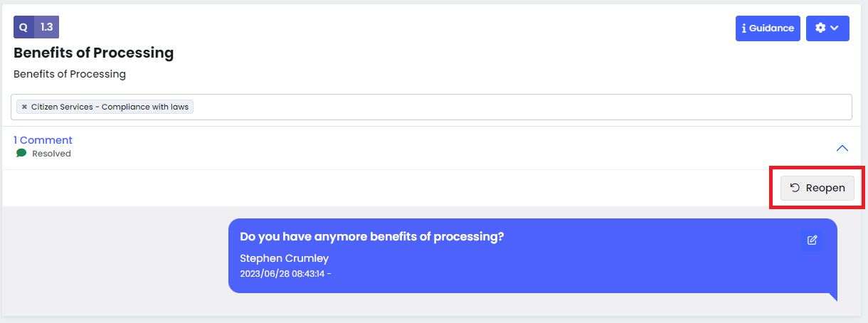Click the green Resolved comment bubble icon
This screenshot has height=323, width=868.
click(21, 153)
